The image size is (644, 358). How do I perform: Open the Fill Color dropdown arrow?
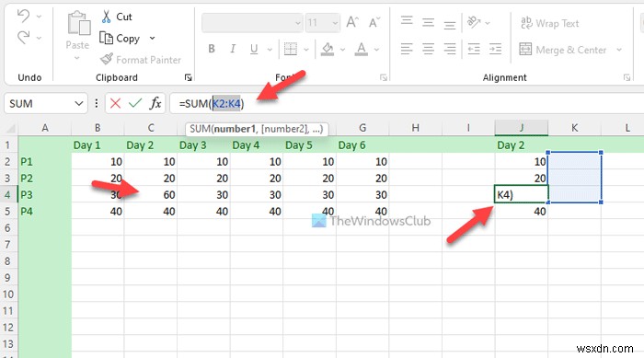(x=342, y=50)
